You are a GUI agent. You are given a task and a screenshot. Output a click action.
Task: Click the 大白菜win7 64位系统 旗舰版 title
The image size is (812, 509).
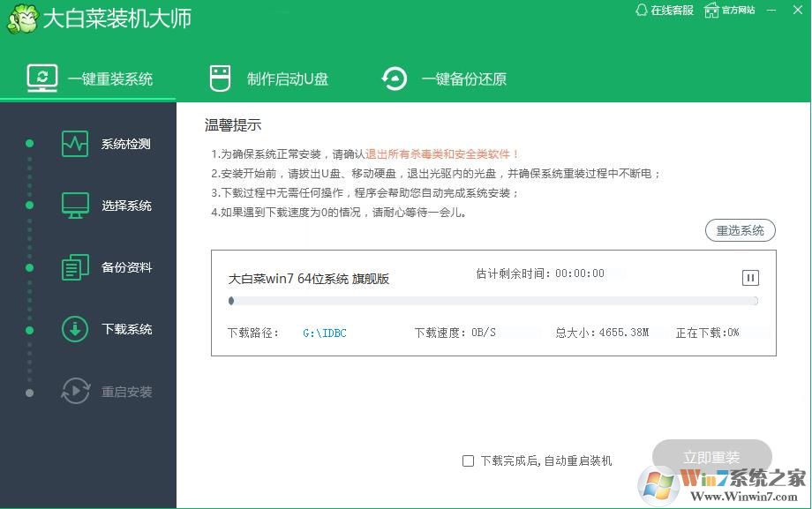(309, 279)
